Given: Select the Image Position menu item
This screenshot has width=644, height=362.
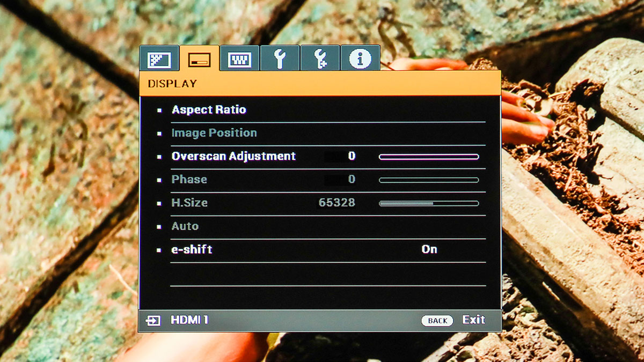Looking at the screenshot, I should point(214,133).
